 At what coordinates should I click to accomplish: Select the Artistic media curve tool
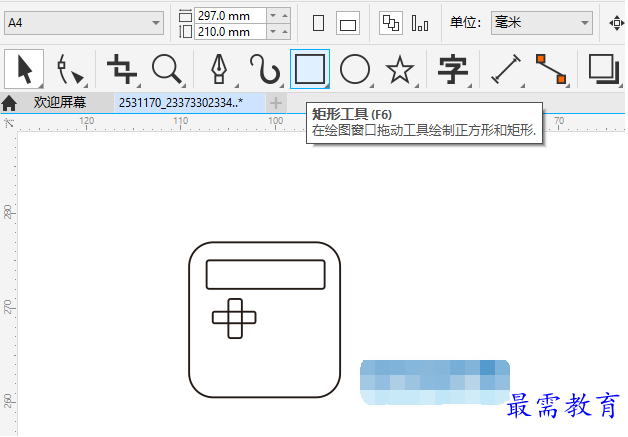coord(264,69)
